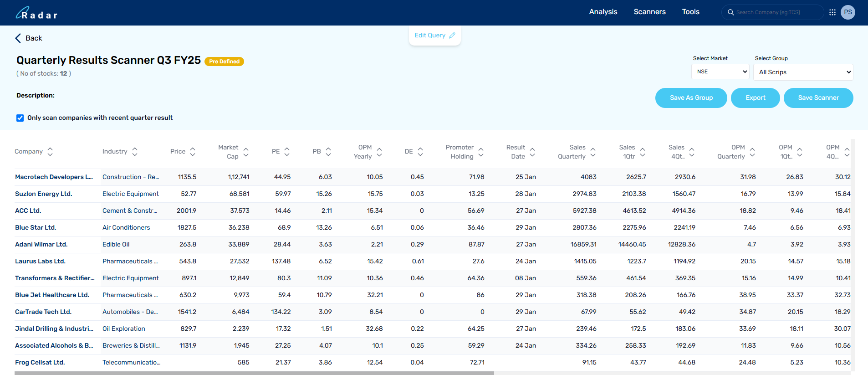Sort table by PB column
This screenshot has height=375, width=868.
coord(328,152)
